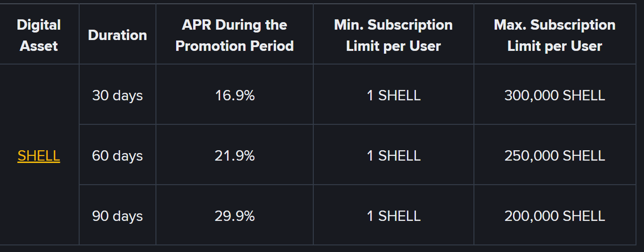Viewport: 644px width, 252px height.
Task: Select the 200,000 SHELL maximum limit cell
Action: [x=554, y=216]
